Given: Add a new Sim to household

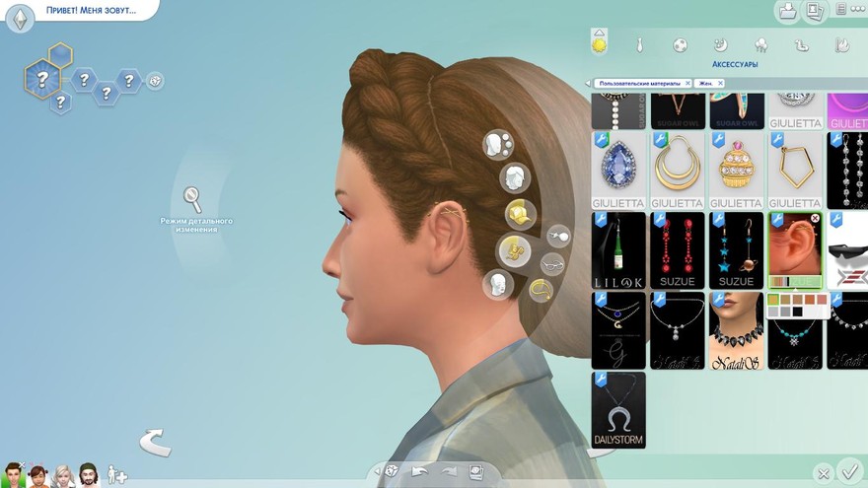Looking at the screenshot, I should click(x=116, y=475).
